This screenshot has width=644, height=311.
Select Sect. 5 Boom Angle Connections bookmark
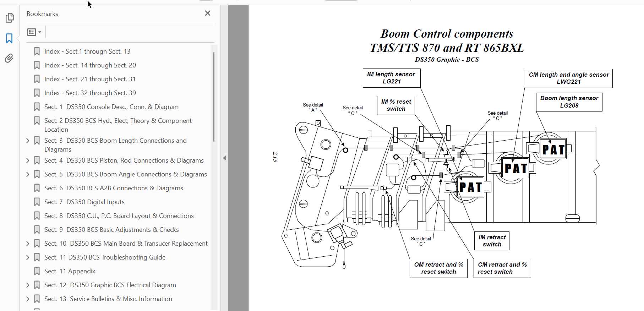126,174
